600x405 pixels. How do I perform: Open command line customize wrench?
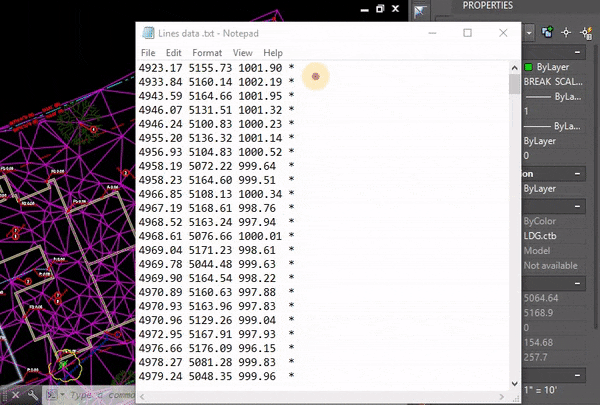(x=33, y=395)
